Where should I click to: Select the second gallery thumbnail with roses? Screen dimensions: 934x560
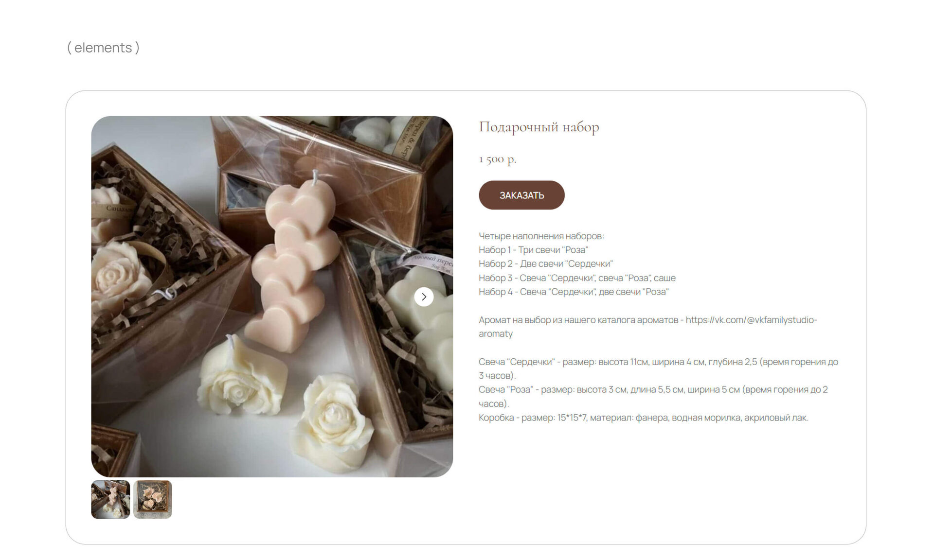click(x=153, y=499)
